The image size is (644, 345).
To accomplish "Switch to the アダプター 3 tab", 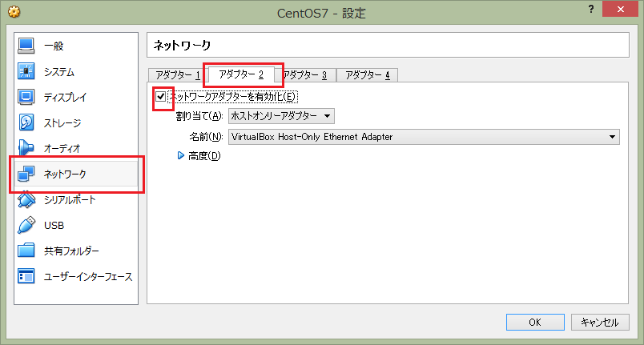I will tap(305, 75).
